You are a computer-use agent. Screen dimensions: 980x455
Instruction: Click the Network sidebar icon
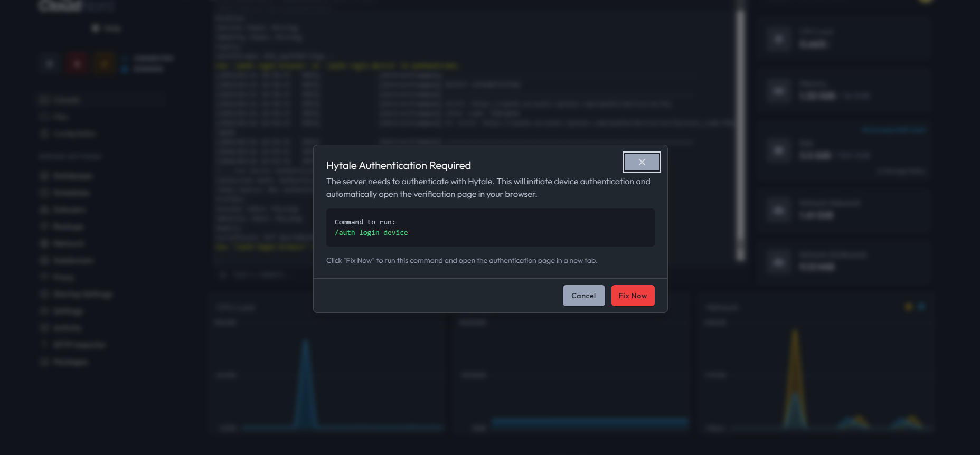(x=44, y=243)
